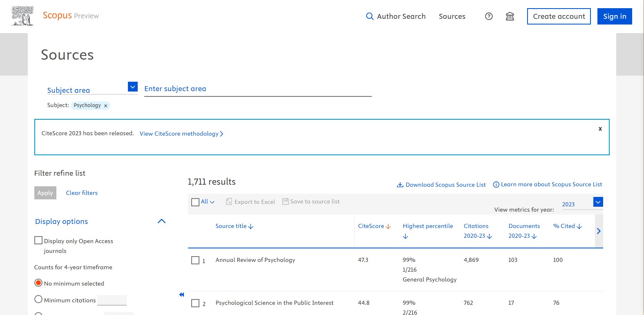Sort by Highest percentile column
Screen dimensions: 644x315
pos(428,231)
